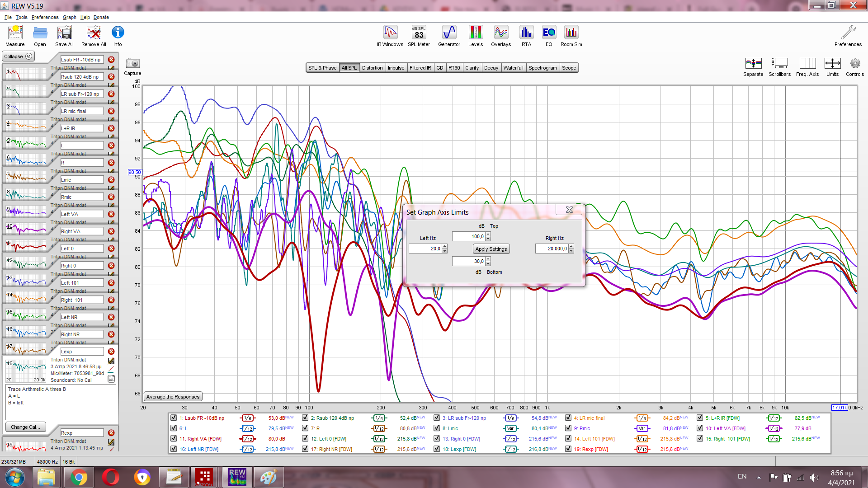Increase the Top dB limit spinner
The image size is (868, 488).
[488, 234]
